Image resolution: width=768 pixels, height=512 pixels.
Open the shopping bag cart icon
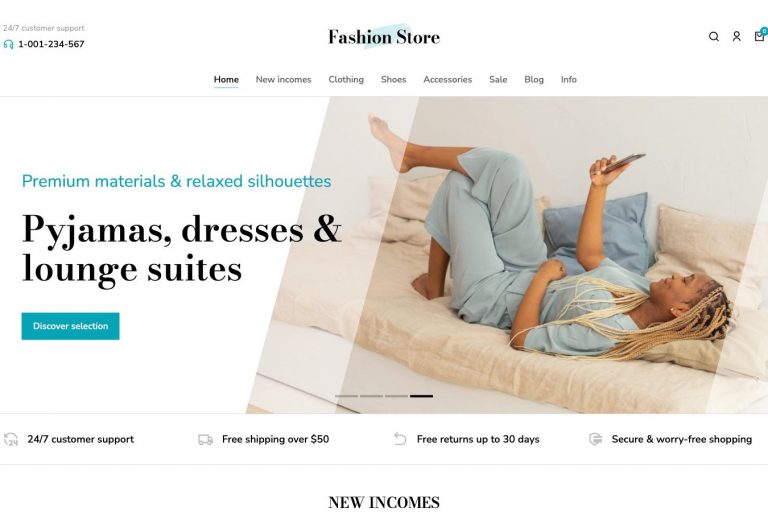[x=760, y=35]
